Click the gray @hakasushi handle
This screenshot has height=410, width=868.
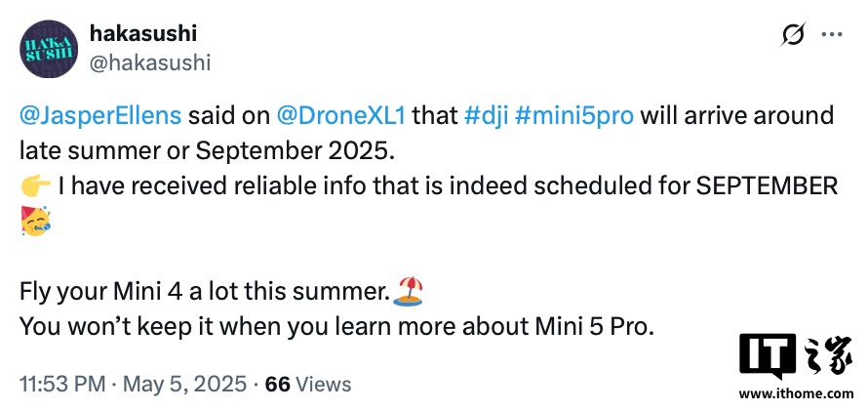(x=150, y=62)
